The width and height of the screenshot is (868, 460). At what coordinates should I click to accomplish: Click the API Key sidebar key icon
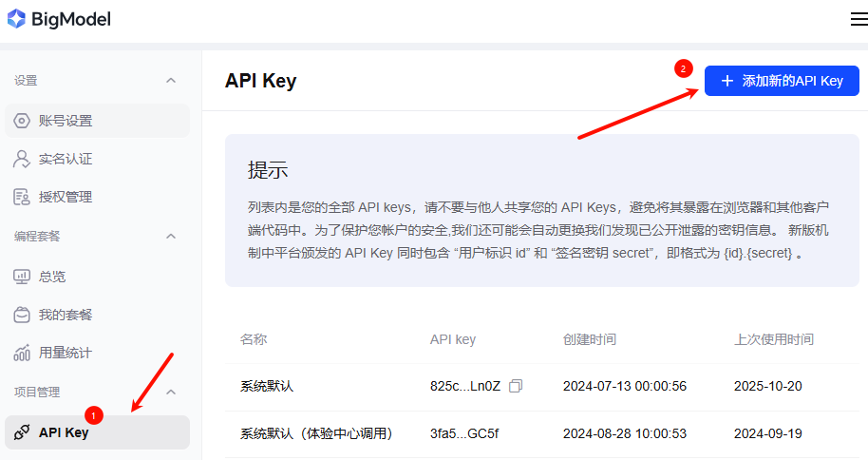(22, 432)
